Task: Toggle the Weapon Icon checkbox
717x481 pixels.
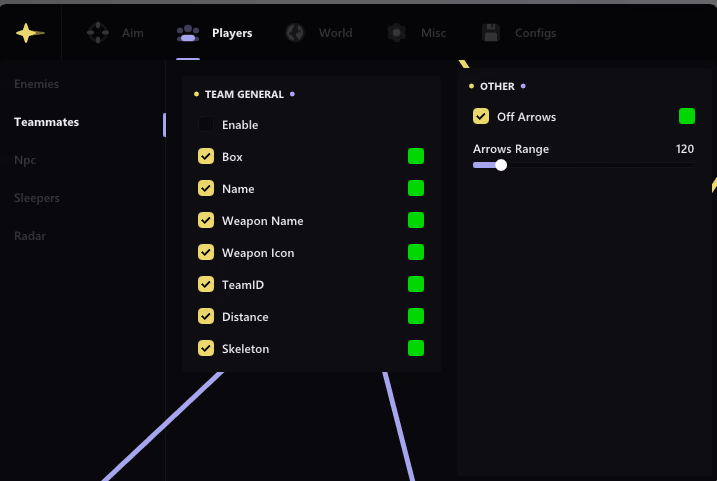Action: tap(206, 252)
